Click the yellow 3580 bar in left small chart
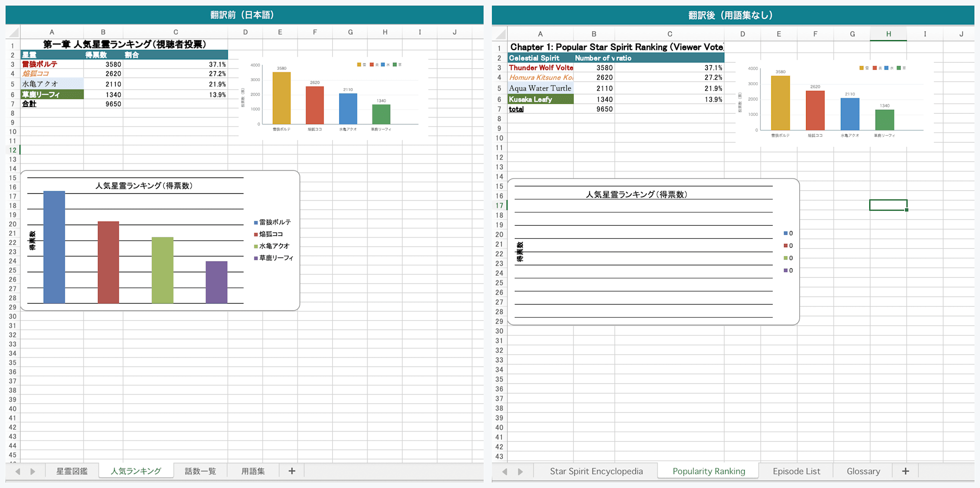The image size is (980, 488). (281, 98)
